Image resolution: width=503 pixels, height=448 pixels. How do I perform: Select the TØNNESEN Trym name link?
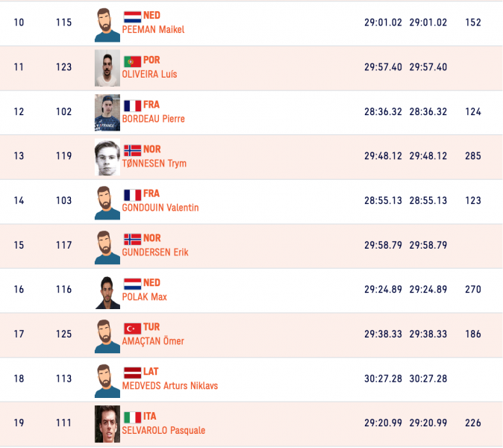(154, 164)
